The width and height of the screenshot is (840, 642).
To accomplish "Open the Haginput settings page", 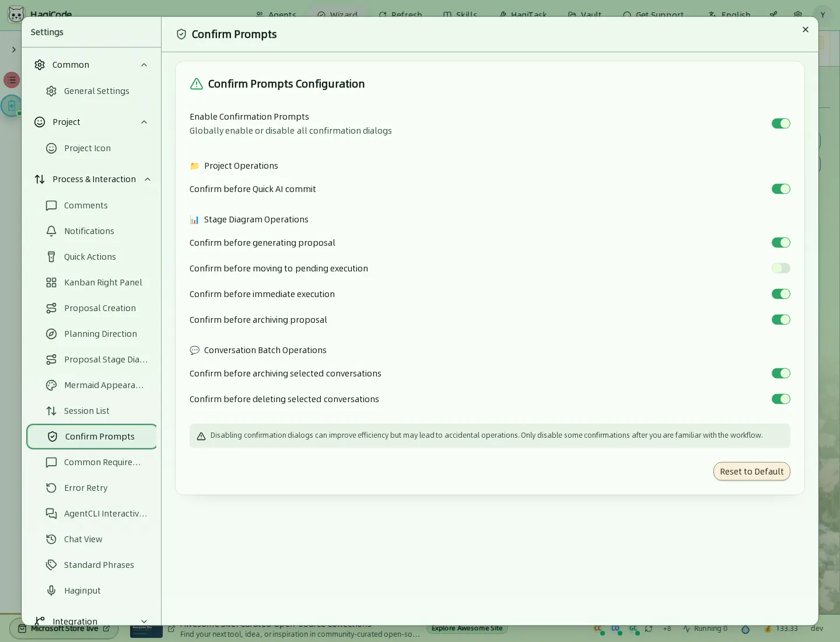I will (x=91, y=591).
